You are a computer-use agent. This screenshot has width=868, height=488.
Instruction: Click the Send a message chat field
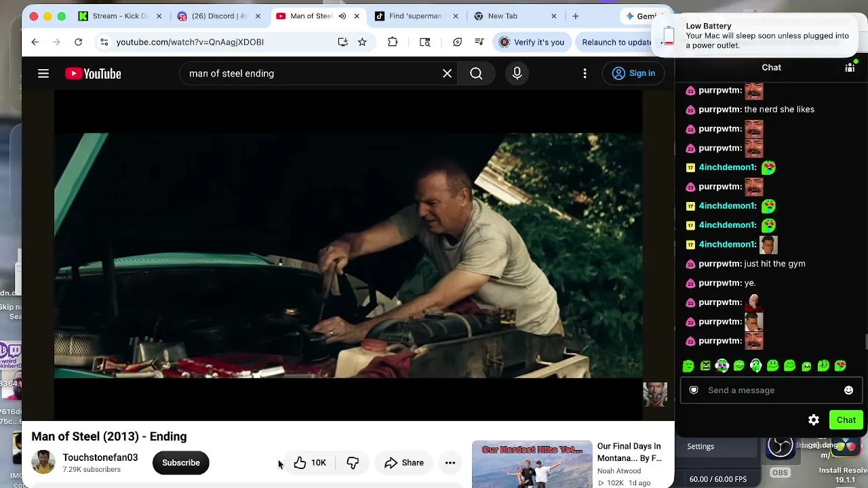(x=772, y=390)
